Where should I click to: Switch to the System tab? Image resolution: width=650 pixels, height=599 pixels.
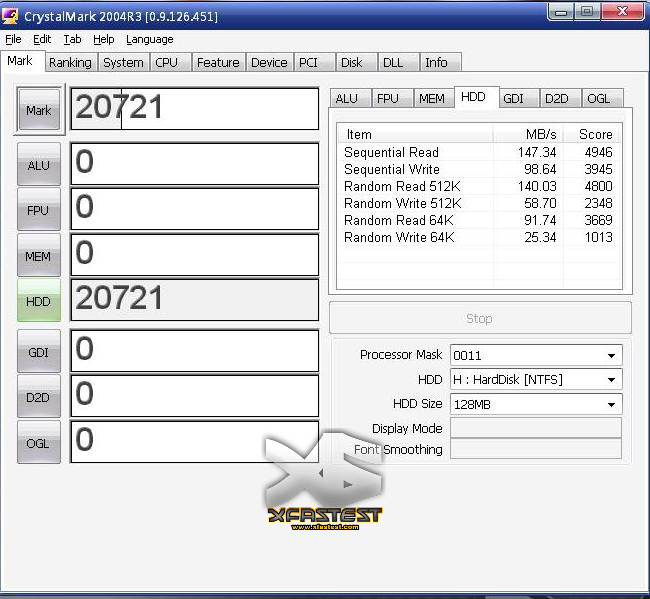click(123, 63)
